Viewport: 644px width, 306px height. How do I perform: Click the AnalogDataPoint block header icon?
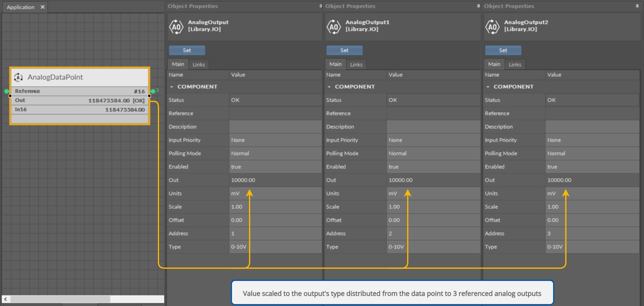[18, 77]
